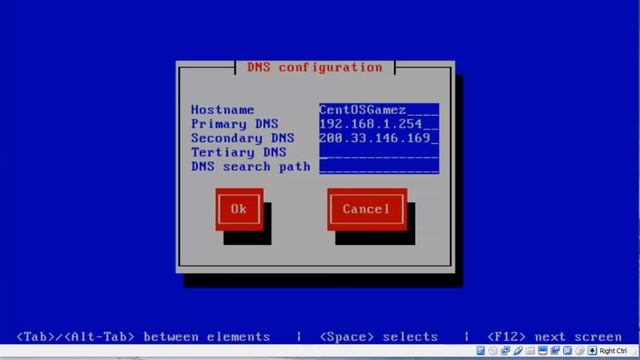
Task: Focus the DNS search path field
Action: click(379, 167)
